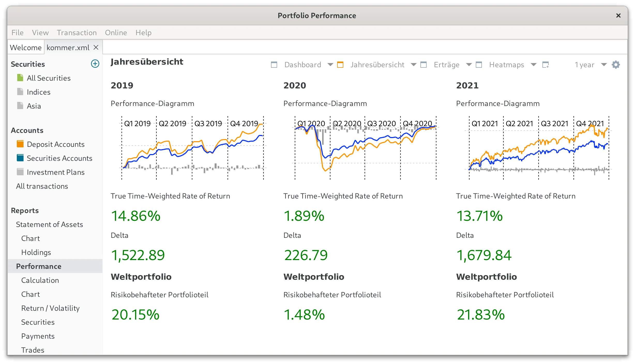Expand the Jahresübersicht dropdown arrow
635x364 pixels.
(x=414, y=65)
